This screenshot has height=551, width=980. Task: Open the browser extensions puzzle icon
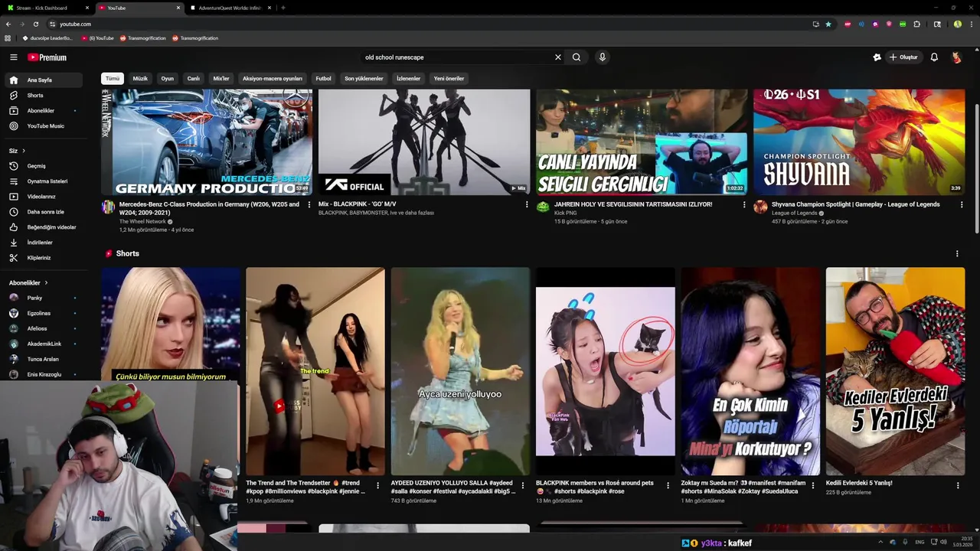click(916, 24)
